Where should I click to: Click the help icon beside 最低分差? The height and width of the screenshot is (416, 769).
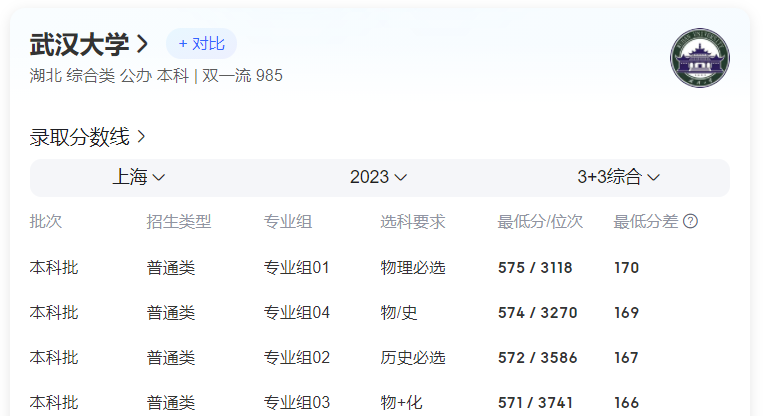(690, 221)
